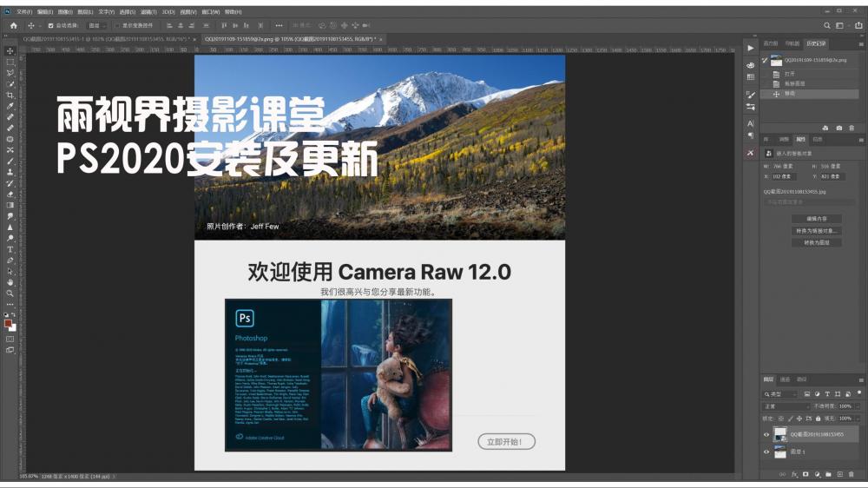Viewport: 868px width, 488px height.
Task: Open the Character panel 'A' icon
Action: pyautogui.click(x=751, y=123)
